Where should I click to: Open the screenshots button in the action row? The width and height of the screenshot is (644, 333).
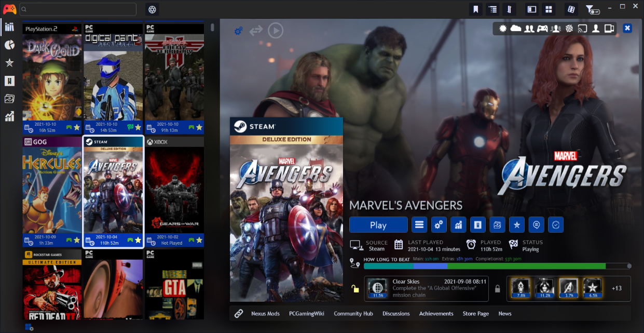(497, 225)
